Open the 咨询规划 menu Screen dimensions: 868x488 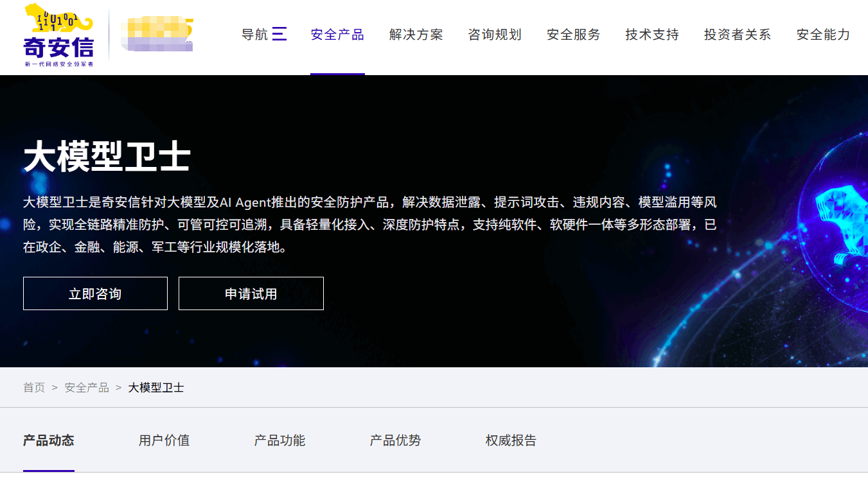click(x=495, y=35)
